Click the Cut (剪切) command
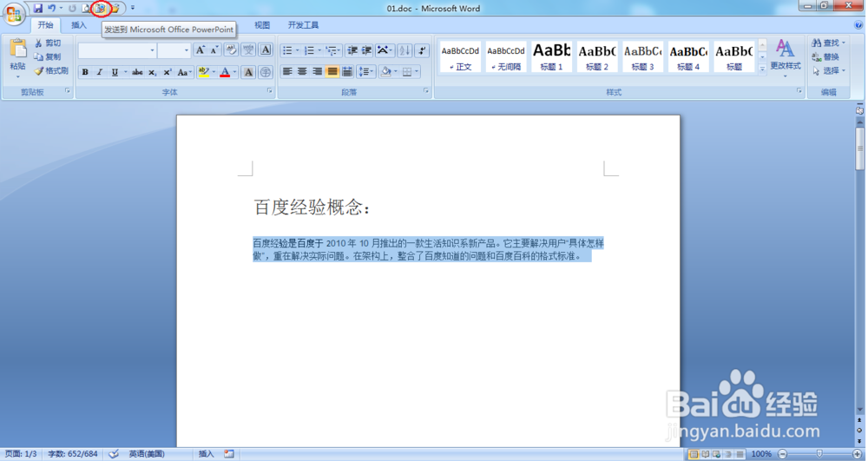The height and width of the screenshot is (461, 868). pyautogui.click(x=48, y=43)
